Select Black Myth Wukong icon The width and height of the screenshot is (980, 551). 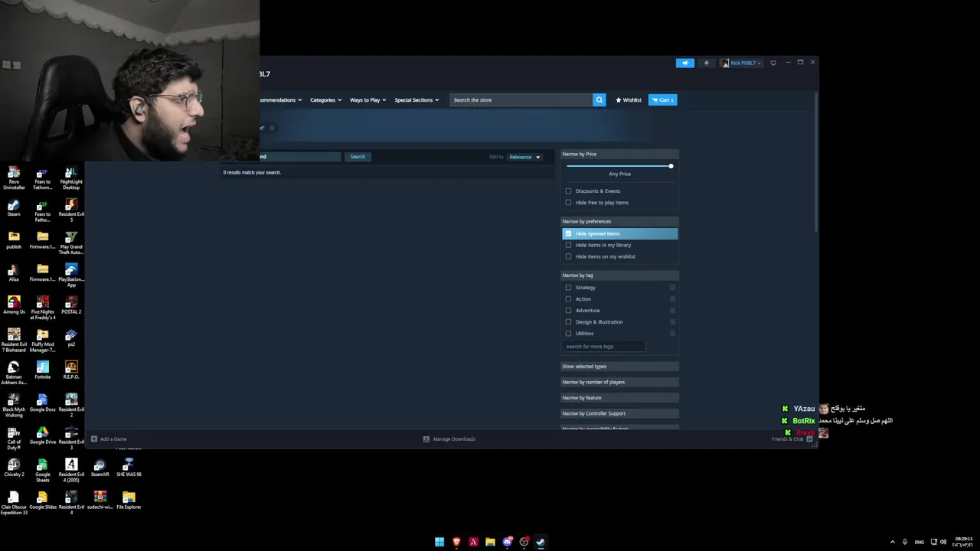click(14, 406)
